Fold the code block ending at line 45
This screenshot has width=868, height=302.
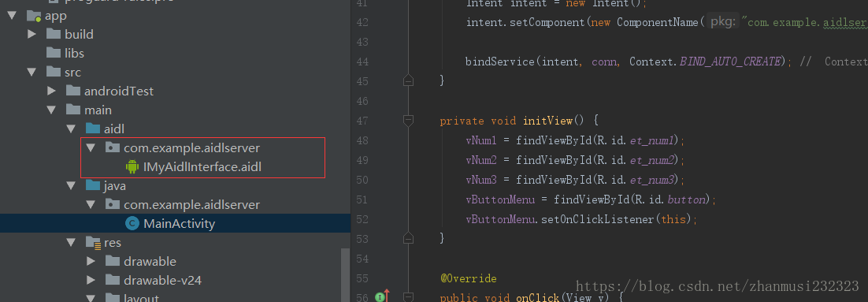pyautogui.click(x=408, y=80)
